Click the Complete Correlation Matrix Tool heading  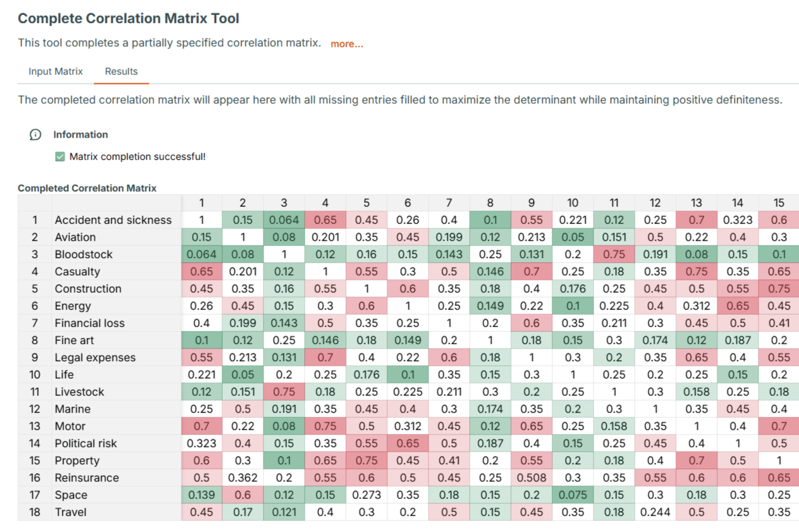tap(128, 18)
